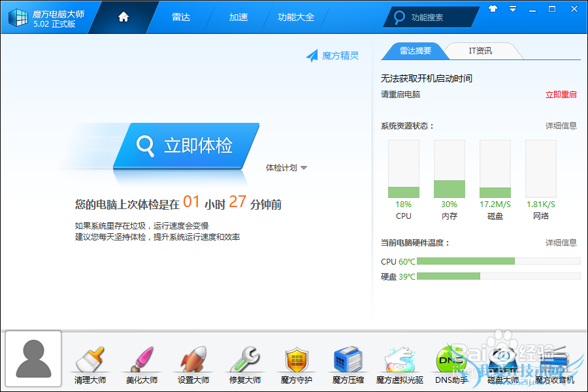The image size is (588, 392).
Task: Open 魔方收音机 radio tool
Action: pyautogui.click(x=554, y=365)
